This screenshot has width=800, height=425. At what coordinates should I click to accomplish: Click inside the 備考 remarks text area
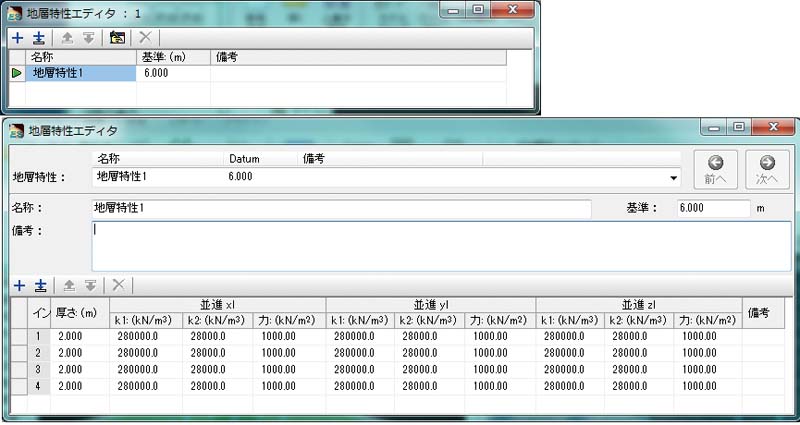coord(441,246)
